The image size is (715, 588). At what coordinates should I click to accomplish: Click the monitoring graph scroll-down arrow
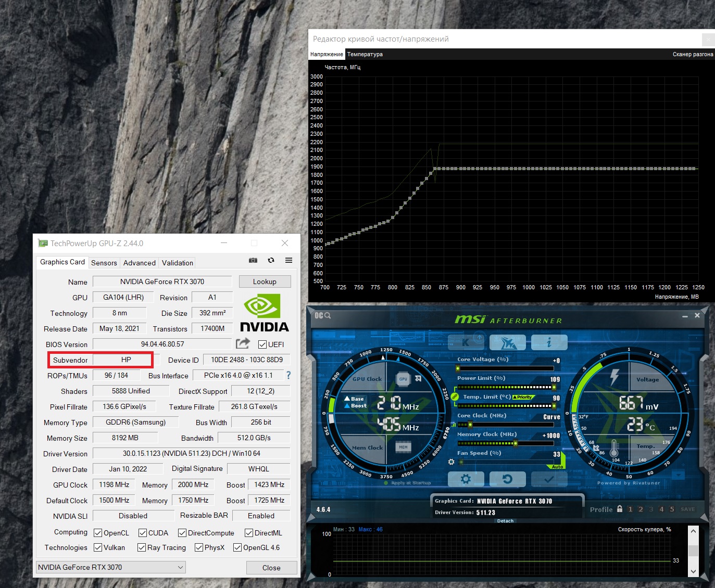point(693,571)
